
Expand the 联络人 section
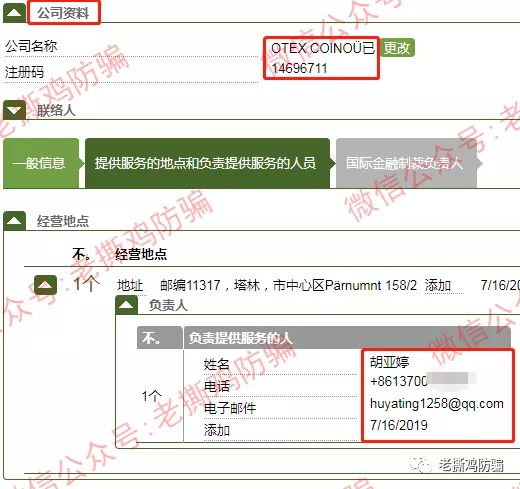[14, 110]
